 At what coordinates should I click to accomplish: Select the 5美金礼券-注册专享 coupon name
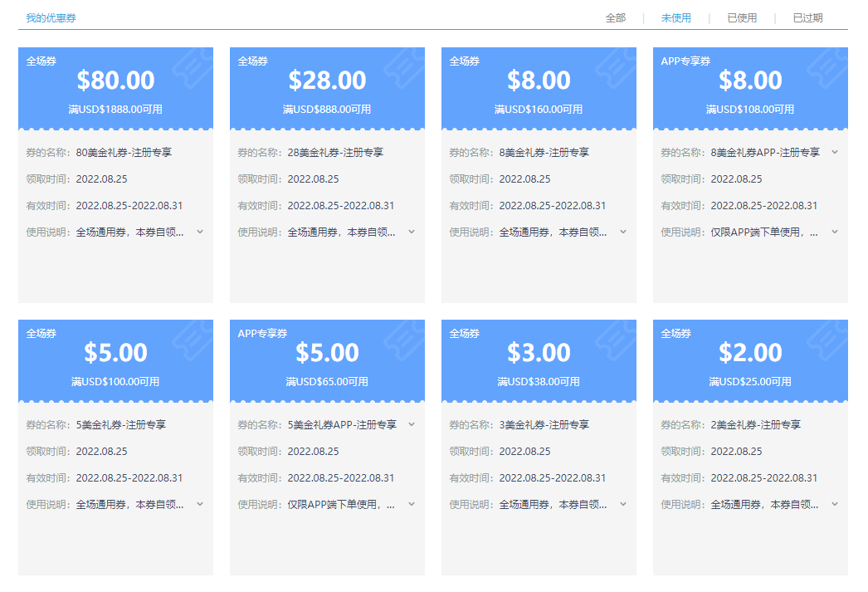120,425
